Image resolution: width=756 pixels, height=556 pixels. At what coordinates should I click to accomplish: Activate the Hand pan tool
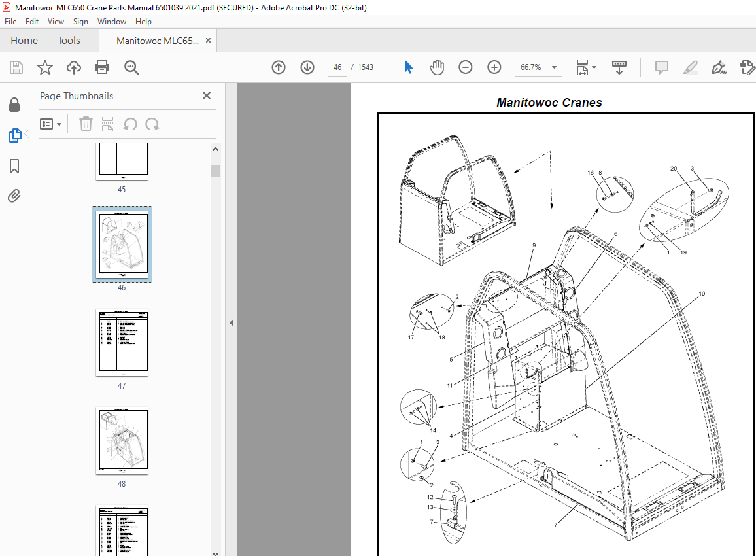pos(437,67)
